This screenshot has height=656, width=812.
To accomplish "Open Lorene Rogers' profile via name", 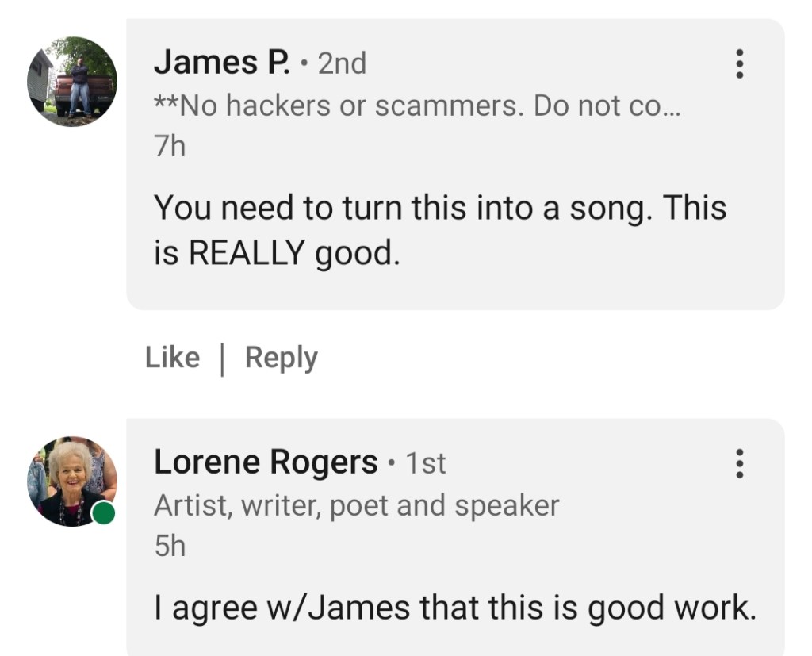I will coord(266,462).
